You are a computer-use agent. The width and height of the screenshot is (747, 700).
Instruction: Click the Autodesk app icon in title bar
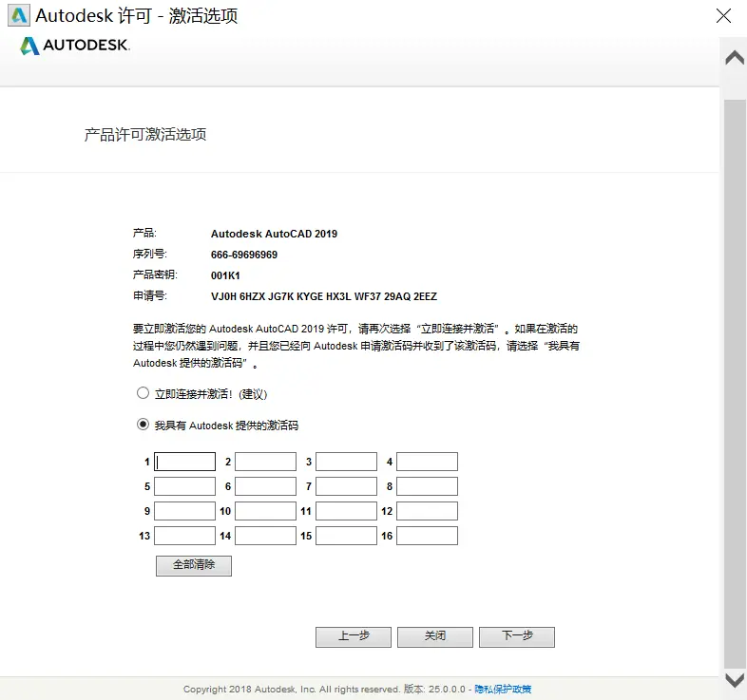(x=19, y=15)
